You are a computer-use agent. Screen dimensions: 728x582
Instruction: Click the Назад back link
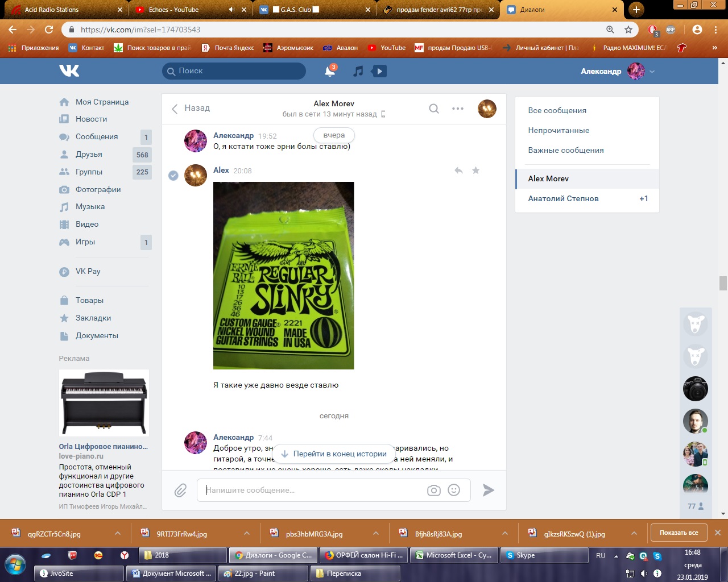coord(191,108)
